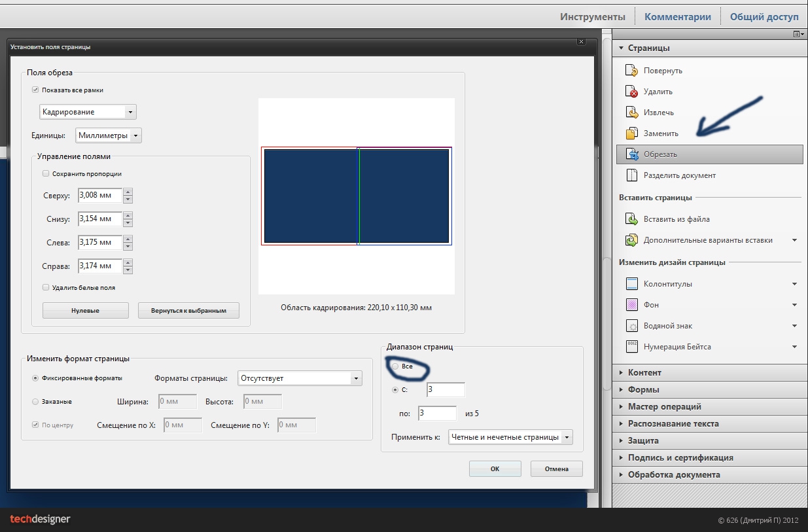Click the Отмена button
This screenshot has width=808, height=532.
pyautogui.click(x=556, y=469)
